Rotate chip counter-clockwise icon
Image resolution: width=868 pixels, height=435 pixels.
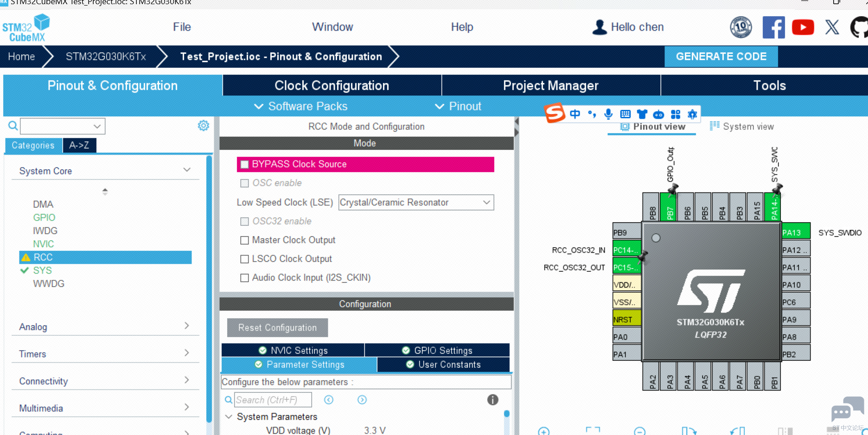click(x=737, y=431)
